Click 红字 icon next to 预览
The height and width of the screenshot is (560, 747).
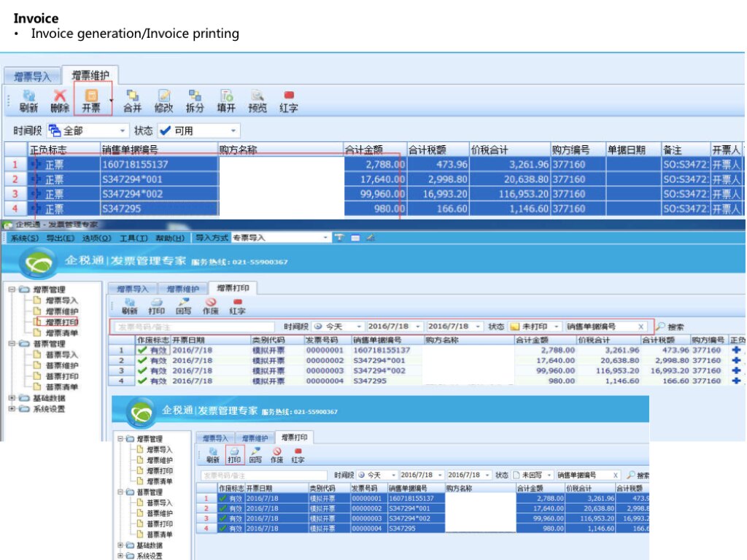pyautogui.click(x=289, y=101)
